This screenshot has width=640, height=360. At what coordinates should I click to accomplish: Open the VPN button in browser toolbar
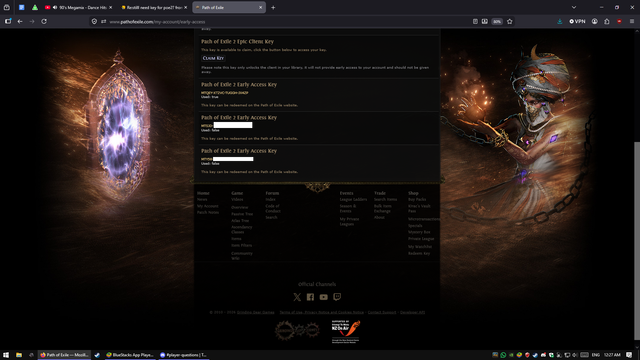point(577,21)
